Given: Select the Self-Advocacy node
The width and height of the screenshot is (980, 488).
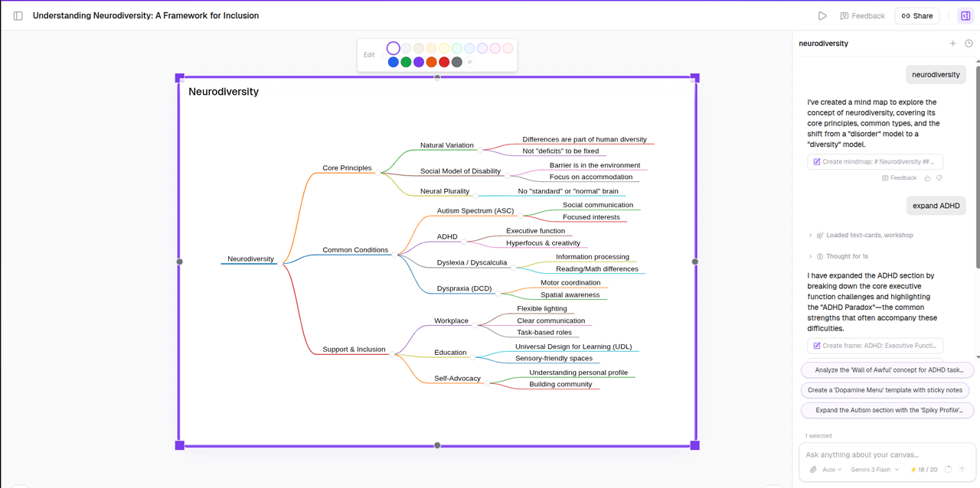Looking at the screenshot, I should click(457, 379).
